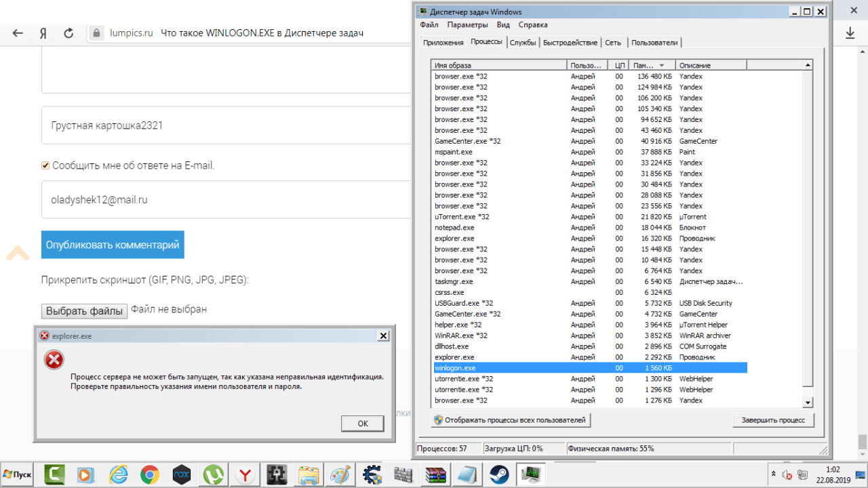The width and height of the screenshot is (868, 488).
Task: Click the padlock site security icon
Action: (96, 33)
